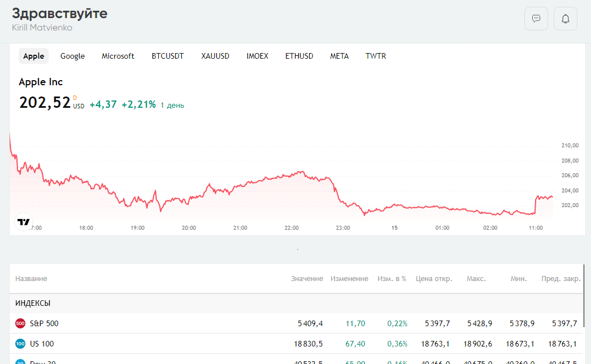591x364 pixels.
Task: Sort by the Название column header
Action: [31, 279]
